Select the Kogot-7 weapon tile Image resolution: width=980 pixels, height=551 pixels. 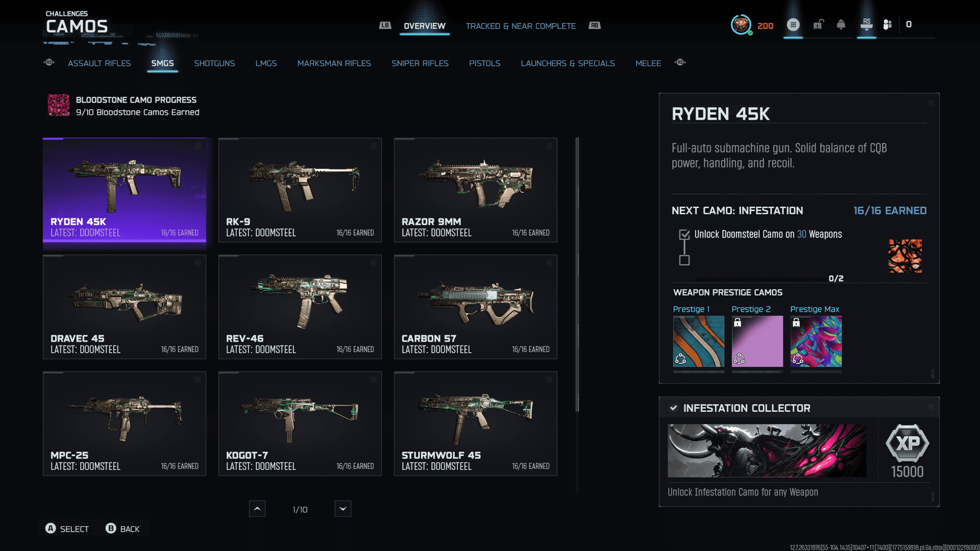pyautogui.click(x=300, y=423)
